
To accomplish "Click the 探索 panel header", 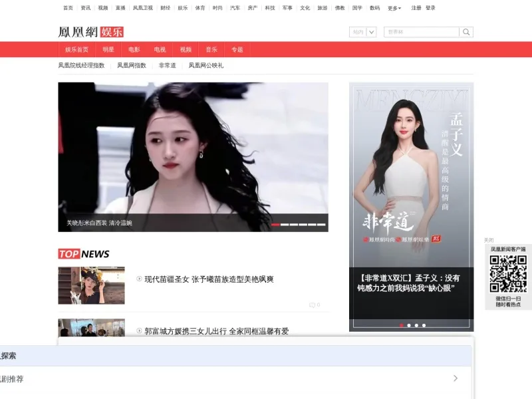I will (235, 356).
